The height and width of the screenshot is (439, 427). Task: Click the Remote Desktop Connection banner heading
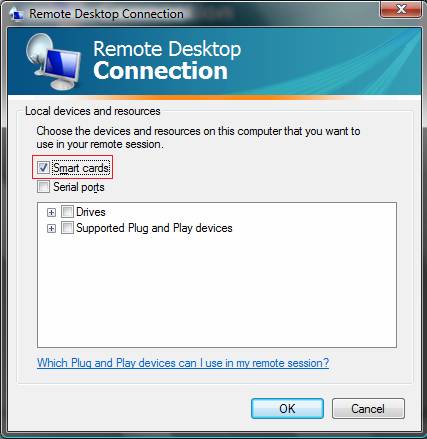(167, 60)
